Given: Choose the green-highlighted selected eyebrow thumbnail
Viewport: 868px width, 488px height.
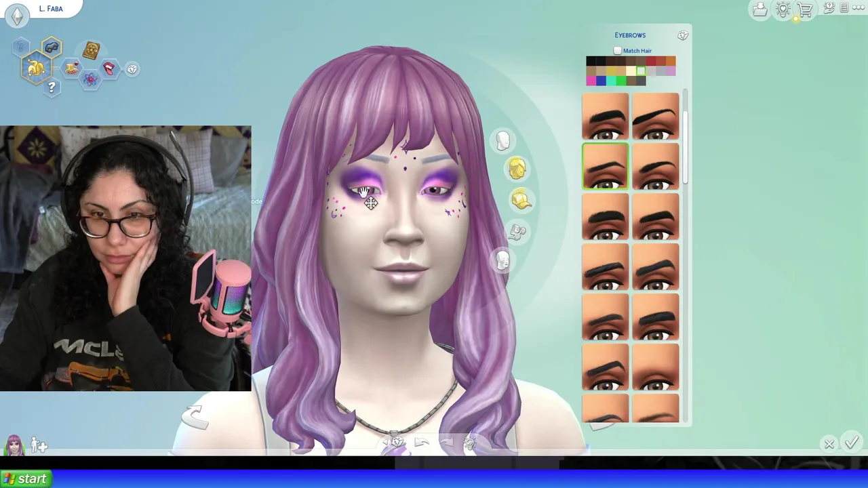Looking at the screenshot, I should pos(605,167).
